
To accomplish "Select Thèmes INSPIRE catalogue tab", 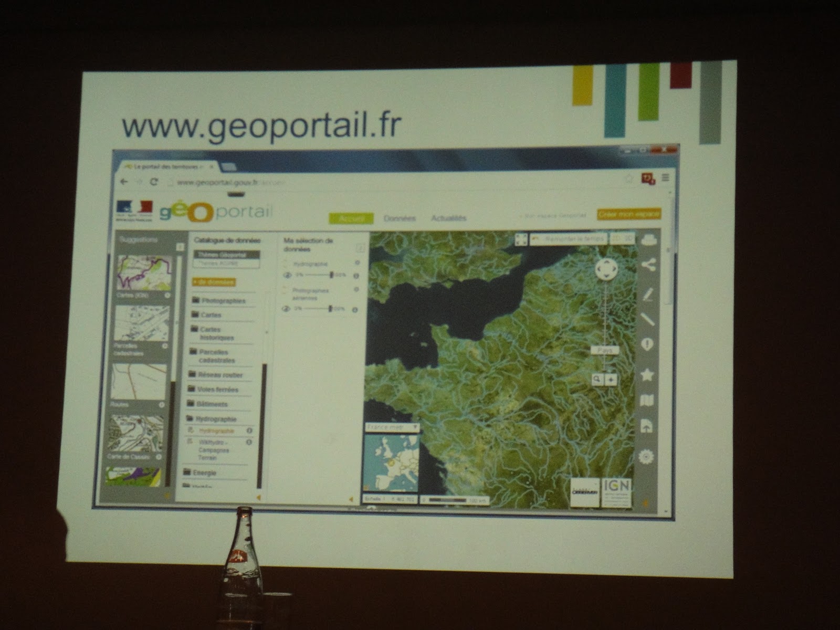I will [x=226, y=263].
